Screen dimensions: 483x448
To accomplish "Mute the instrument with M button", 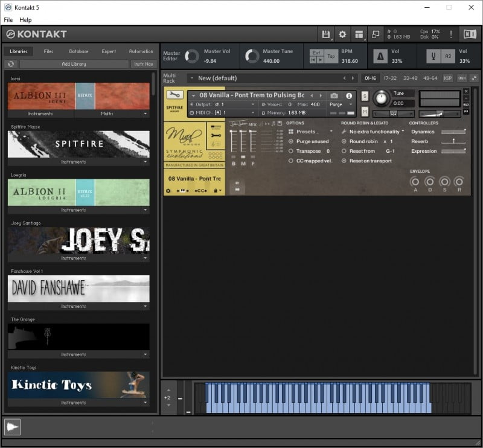I will (x=365, y=111).
